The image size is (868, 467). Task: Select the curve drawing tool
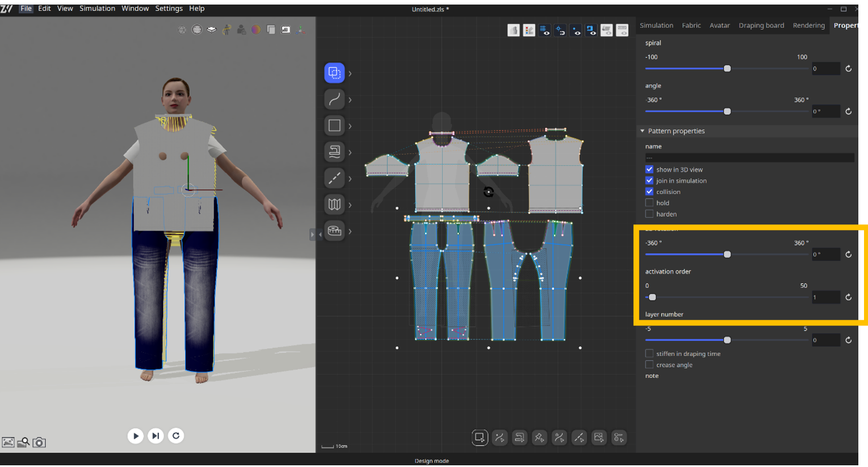click(334, 99)
